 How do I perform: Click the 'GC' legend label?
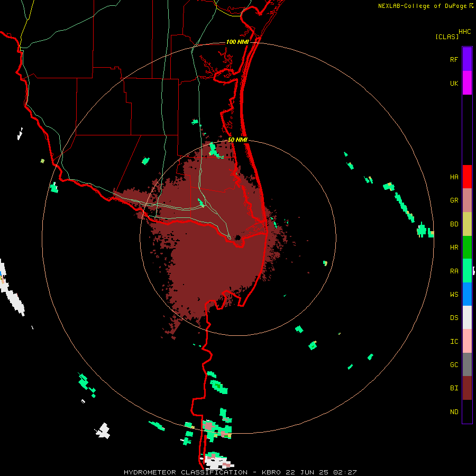[x=454, y=364]
